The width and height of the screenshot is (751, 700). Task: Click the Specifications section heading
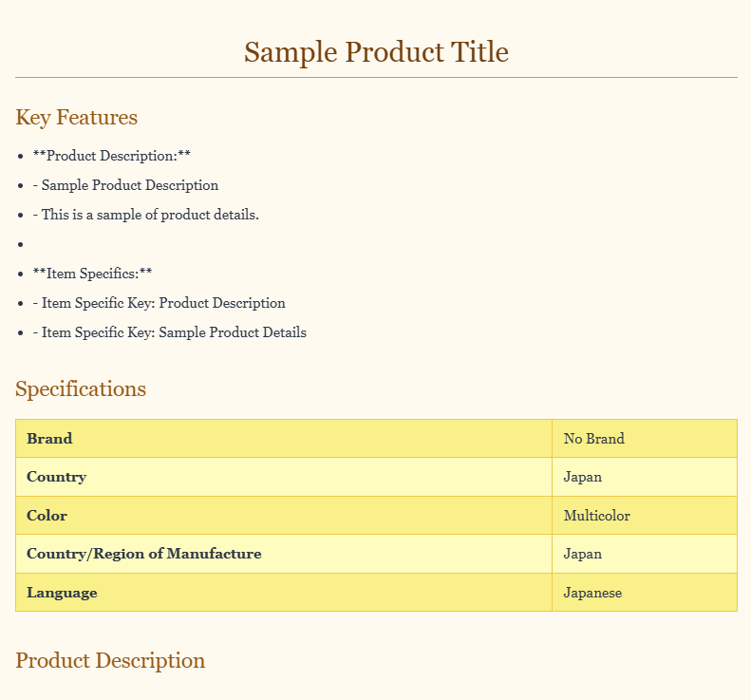(x=81, y=389)
